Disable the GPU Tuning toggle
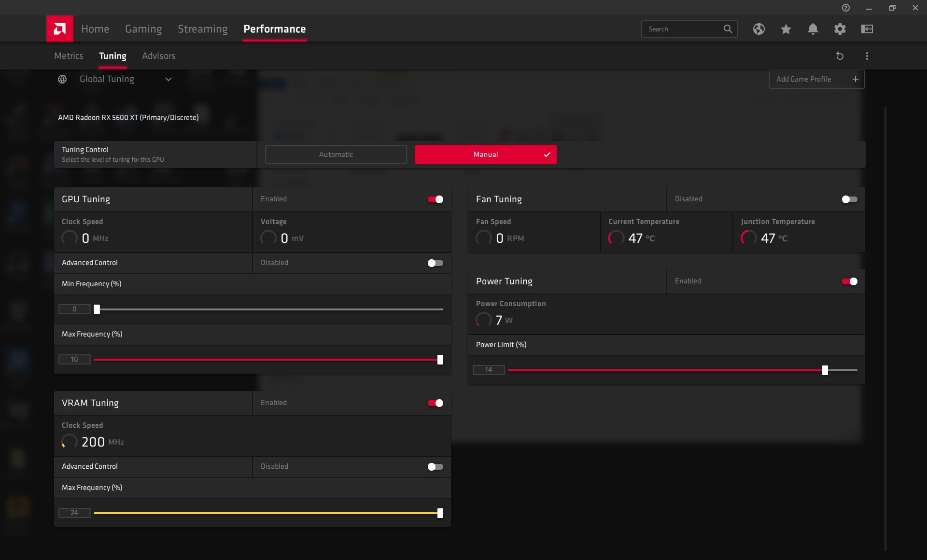The width and height of the screenshot is (927, 560). [435, 199]
